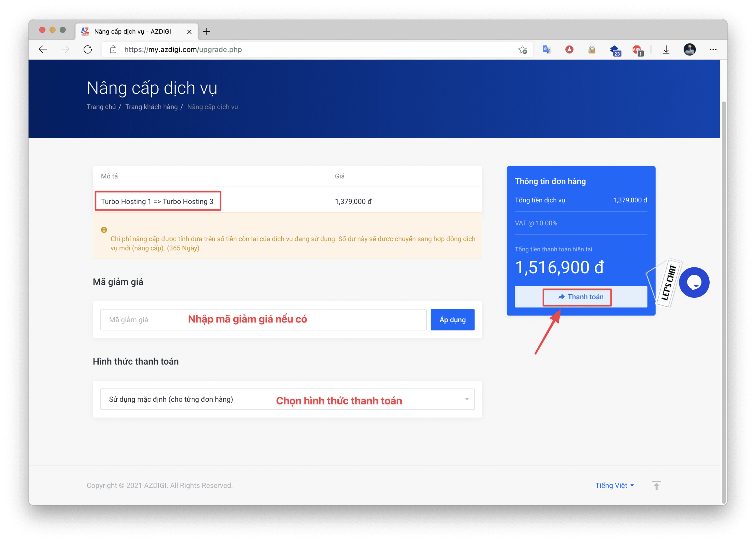
Task: Click the browser back arrow
Action: [43, 50]
